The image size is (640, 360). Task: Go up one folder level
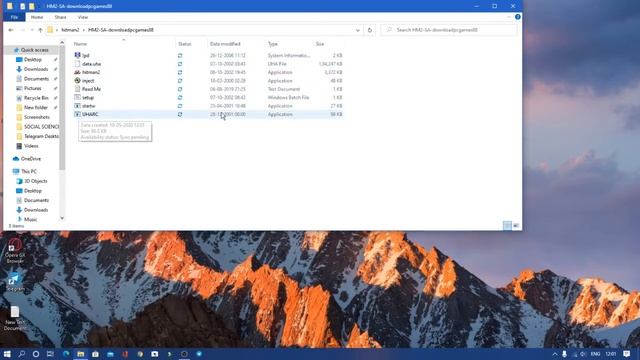click(40, 30)
